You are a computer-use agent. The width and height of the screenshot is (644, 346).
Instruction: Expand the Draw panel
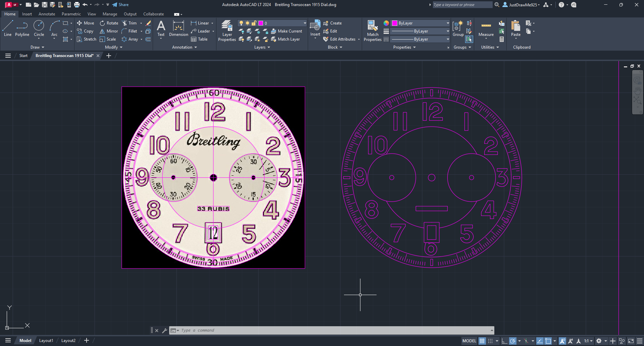point(37,47)
